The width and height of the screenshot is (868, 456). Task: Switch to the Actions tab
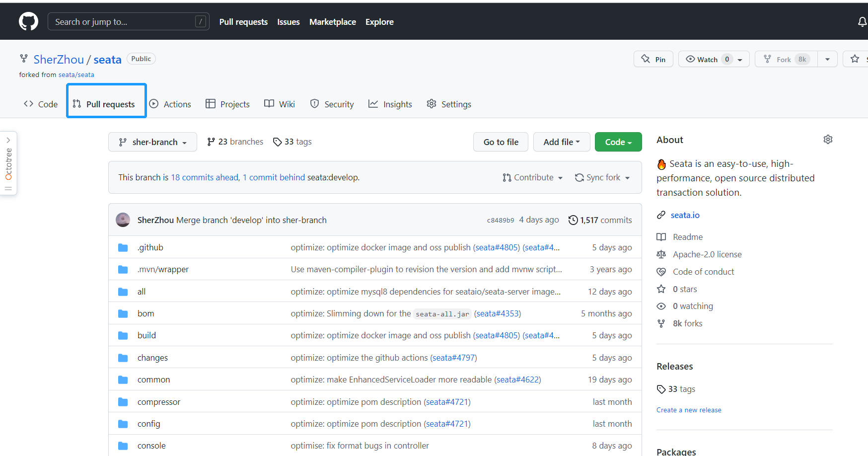click(x=170, y=104)
